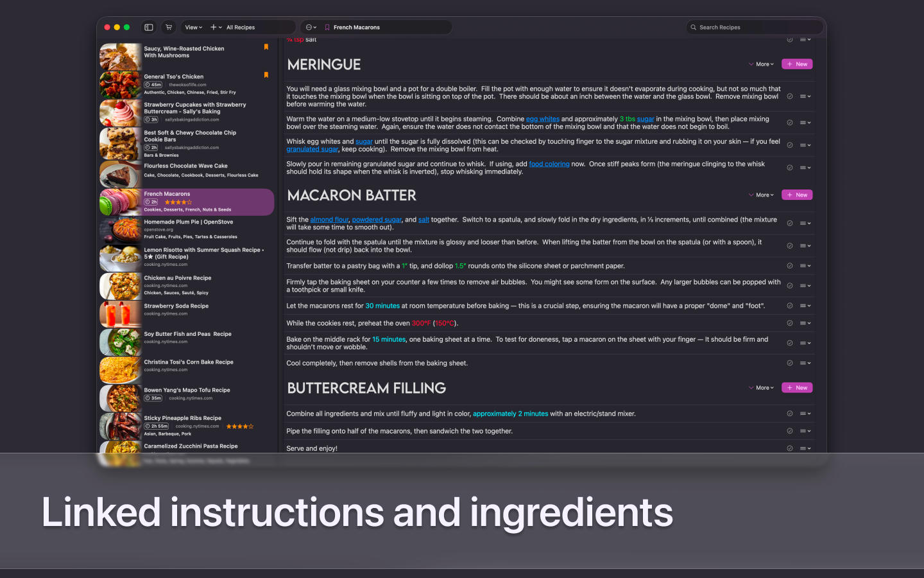924x578 pixels.
Task: Open step menu icon for 'Firmly tap the baking sheet' row
Action: [805, 286]
